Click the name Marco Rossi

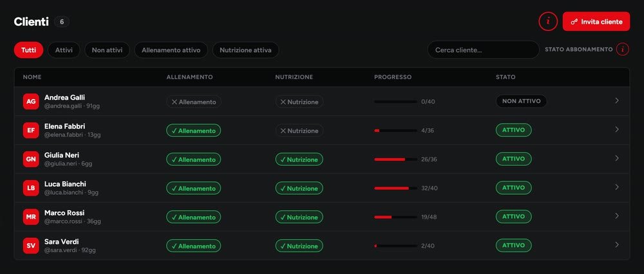(64, 213)
